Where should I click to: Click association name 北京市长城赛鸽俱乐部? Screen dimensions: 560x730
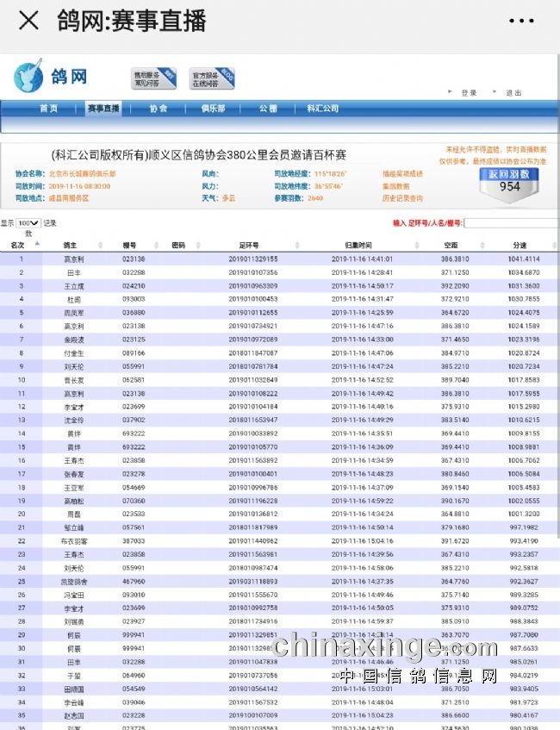coord(83,173)
